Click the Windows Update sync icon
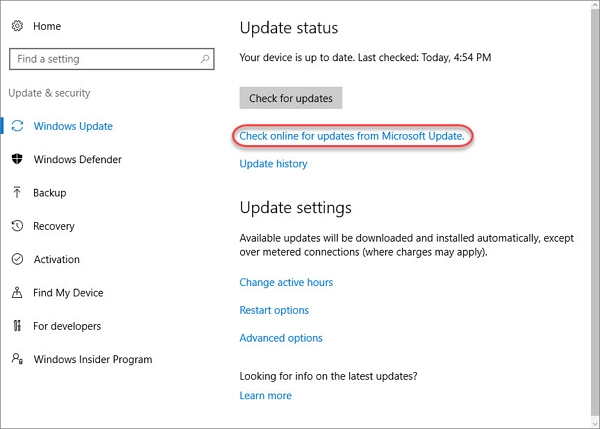The image size is (600, 429). coord(17,126)
